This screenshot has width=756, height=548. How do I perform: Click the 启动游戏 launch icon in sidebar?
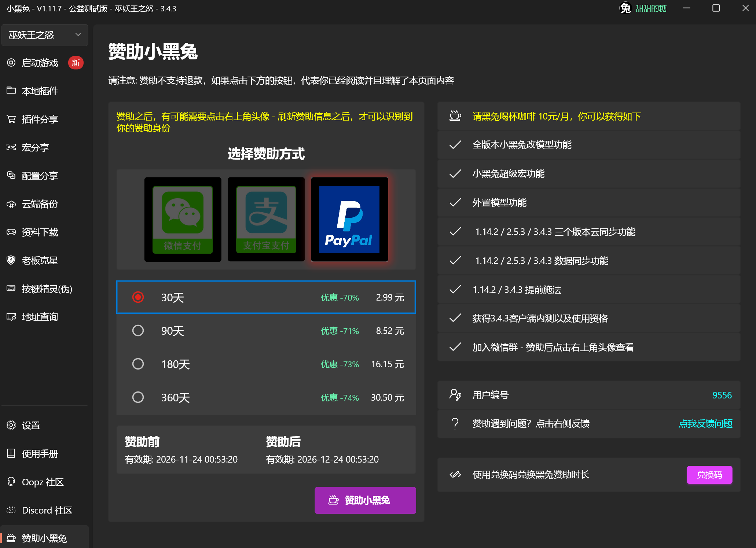(11, 63)
